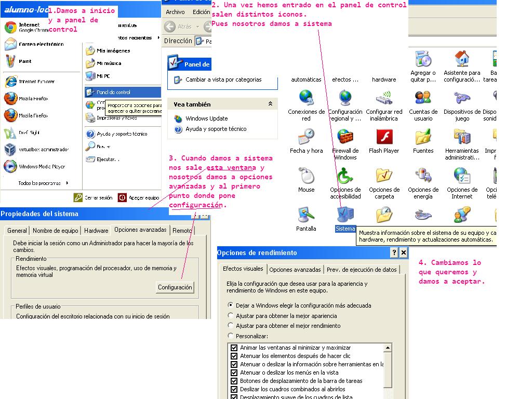Open the Sistema icon in Control Panel
This screenshot has height=399, width=532.
(345, 219)
